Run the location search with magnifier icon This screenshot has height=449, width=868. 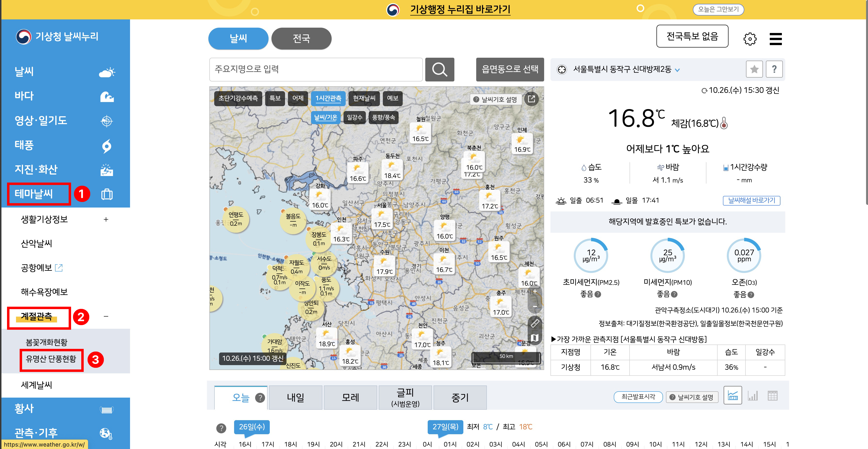click(440, 69)
